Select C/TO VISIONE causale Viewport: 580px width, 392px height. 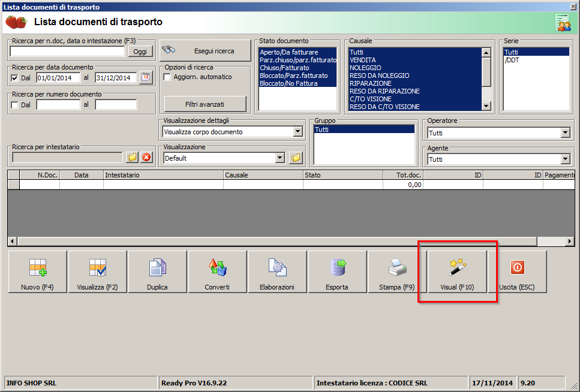415,99
